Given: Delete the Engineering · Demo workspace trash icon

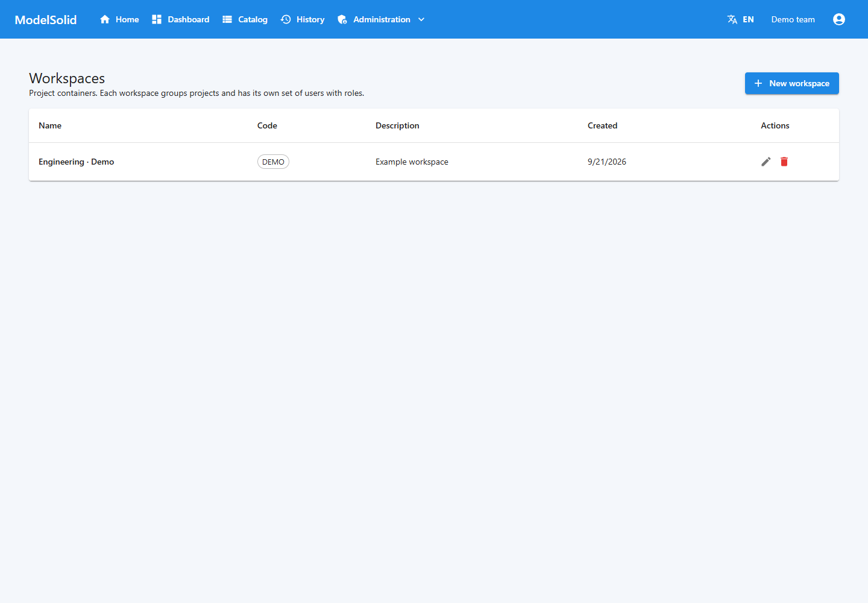Looking at the screenshot, I should 784,162.
